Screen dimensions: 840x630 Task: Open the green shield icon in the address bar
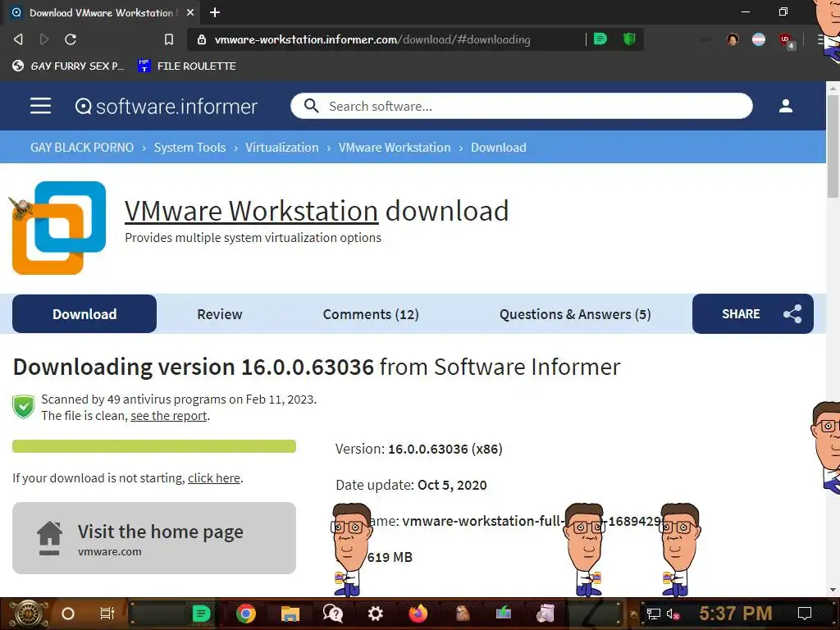[x=629, y=39]
